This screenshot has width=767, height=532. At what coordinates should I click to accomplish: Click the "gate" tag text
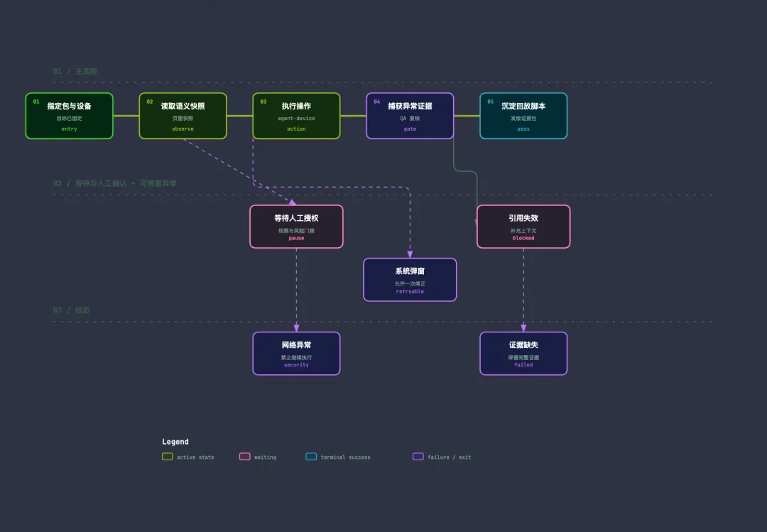pyautogui.click(x=410, y=129)
